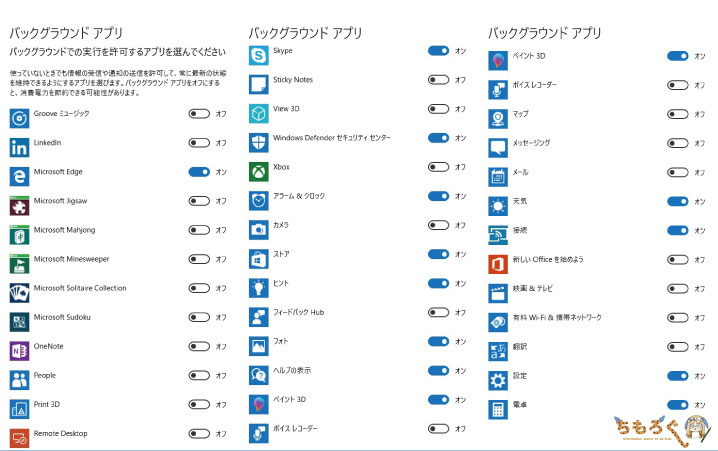Switch on the Xbox toggle

pyautogui.click(x=439, y=167)
